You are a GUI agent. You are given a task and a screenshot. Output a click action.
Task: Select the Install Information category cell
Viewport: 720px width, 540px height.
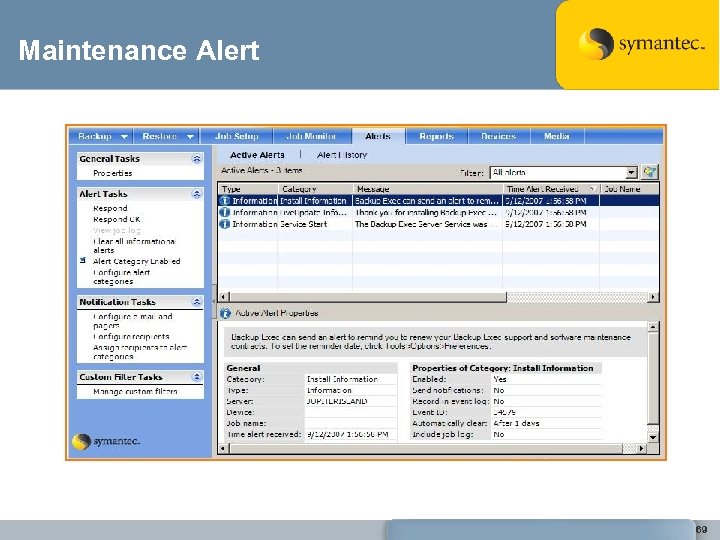coord(315,201)
